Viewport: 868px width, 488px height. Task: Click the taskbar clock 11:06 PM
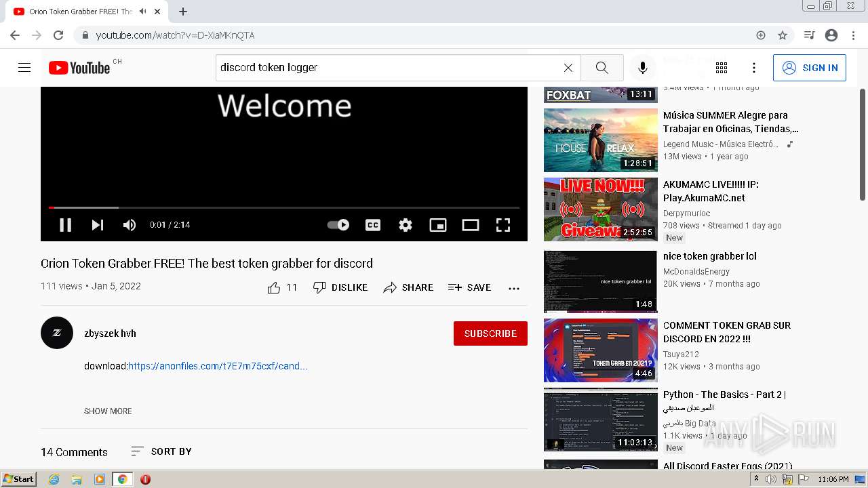pyautogui.click(x=833, y=479)
